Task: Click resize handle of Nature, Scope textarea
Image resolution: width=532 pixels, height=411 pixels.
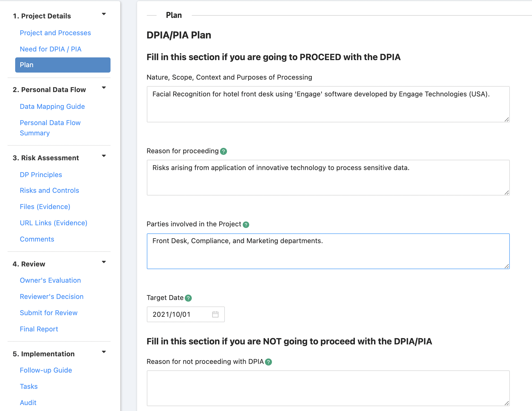Action: point(507,119)
